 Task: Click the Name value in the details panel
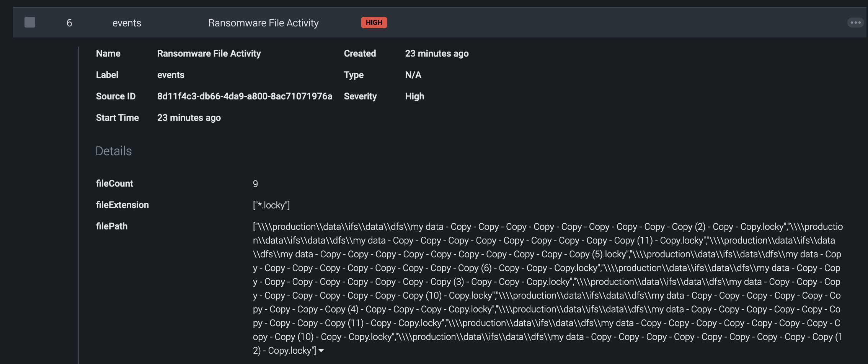point(209,54)
